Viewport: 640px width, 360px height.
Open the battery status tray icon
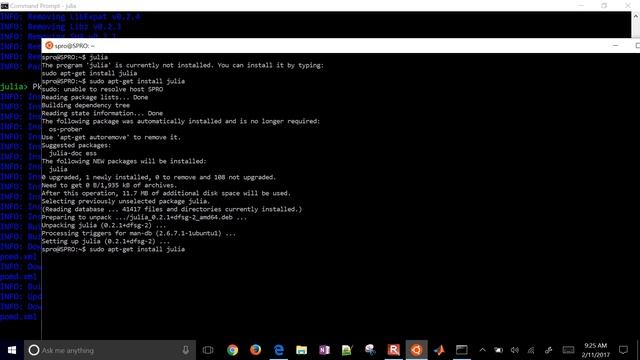click(x=498, y=350)
